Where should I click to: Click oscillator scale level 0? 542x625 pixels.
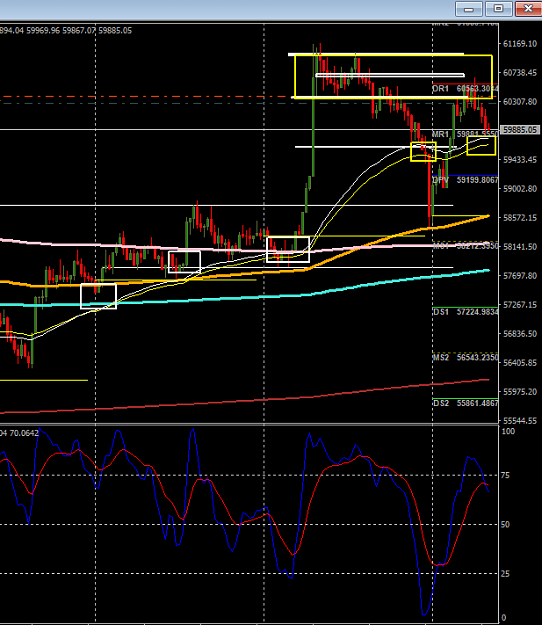coord(504,618)
